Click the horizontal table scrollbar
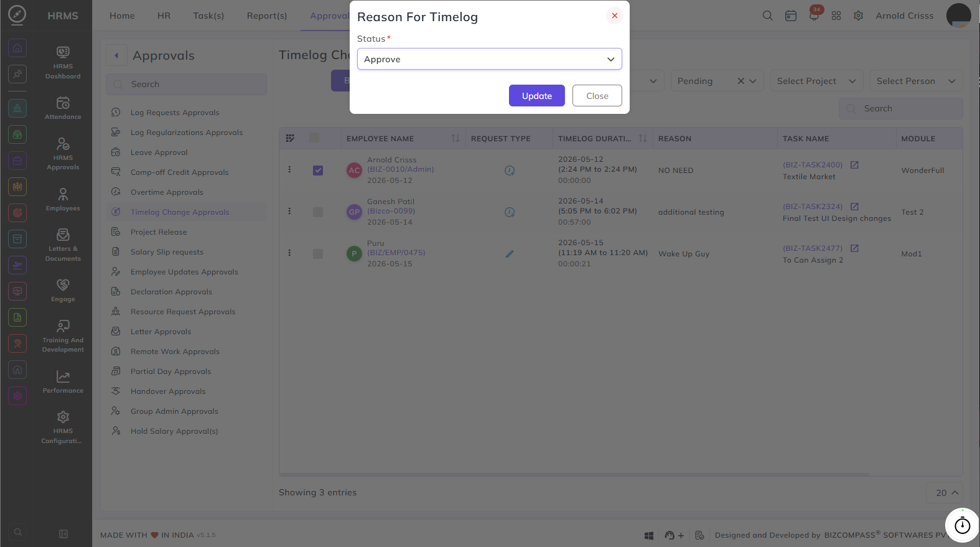The width and height of the screenshot is (980, 547). tap(574, 474)
